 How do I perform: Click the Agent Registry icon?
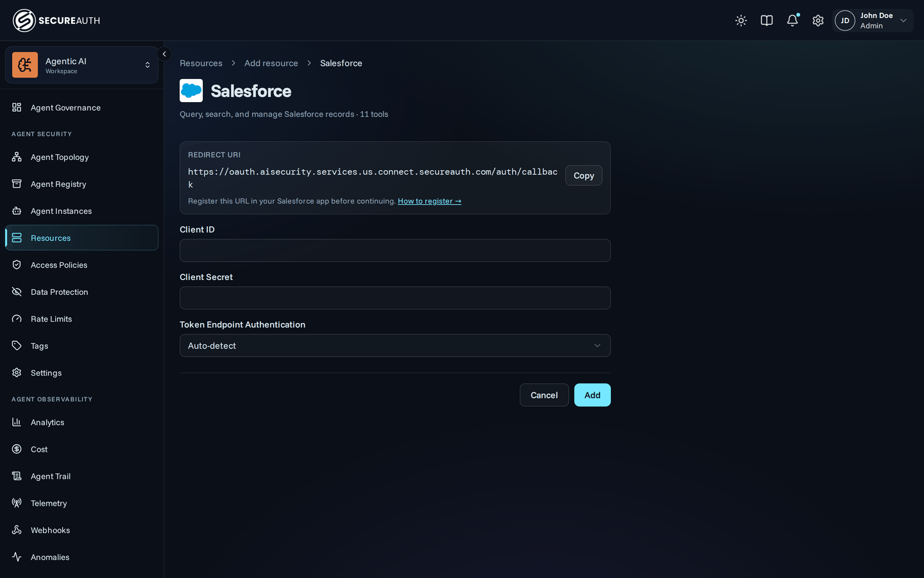pyautogui.click(x=17, y=184)
